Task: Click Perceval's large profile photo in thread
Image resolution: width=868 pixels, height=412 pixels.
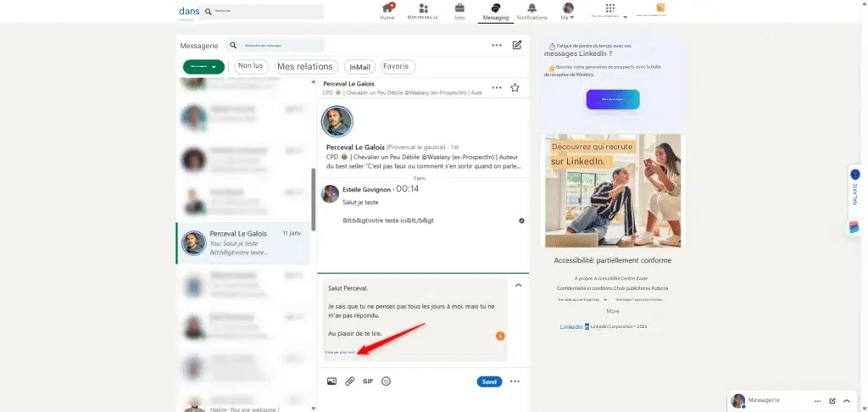Action: [x=337, y=120]
